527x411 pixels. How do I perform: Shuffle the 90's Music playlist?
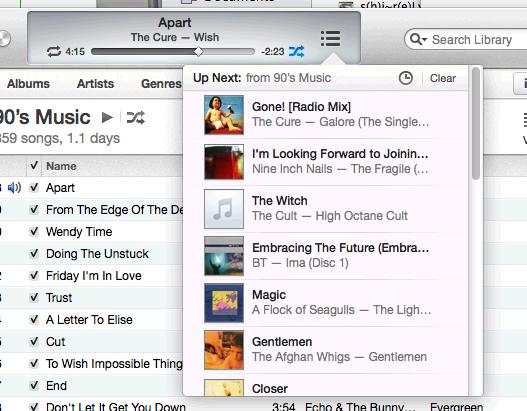tap(135, 117)
